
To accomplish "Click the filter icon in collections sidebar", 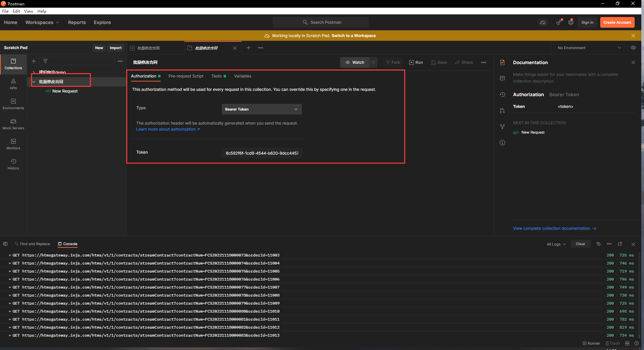I will coord(45,61).
